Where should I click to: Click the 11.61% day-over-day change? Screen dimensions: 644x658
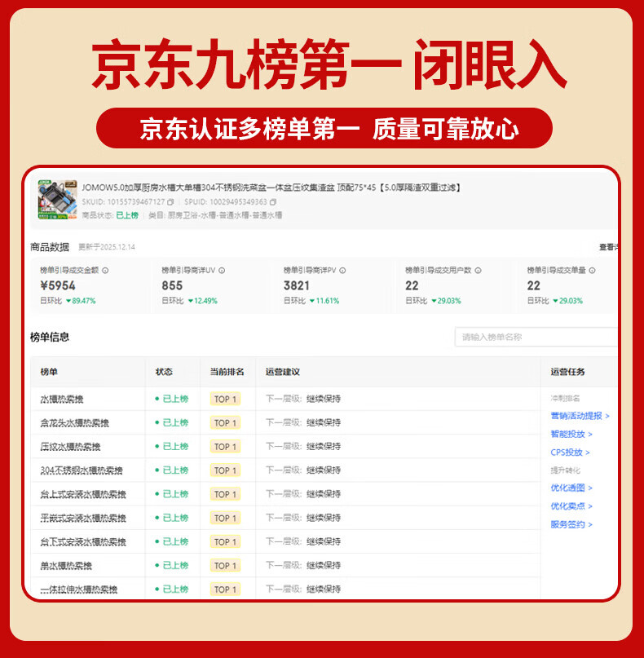pyautogui.click(x=324, y=301)
